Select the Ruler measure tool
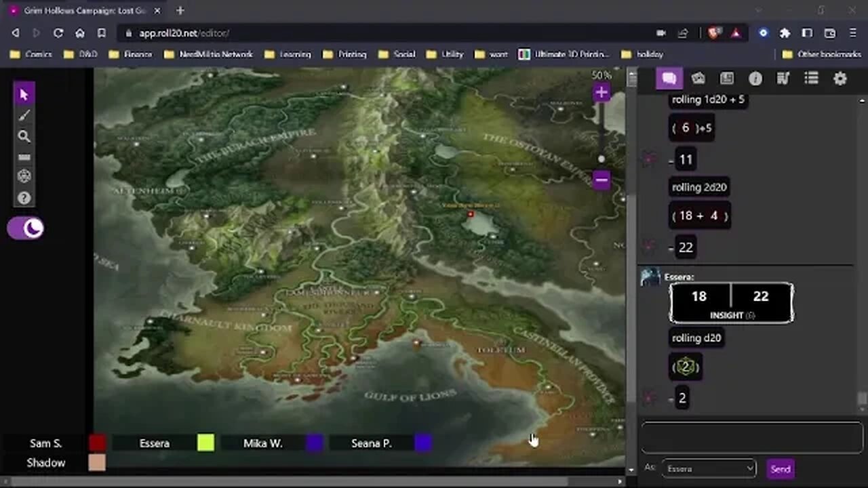Image resolution: width=868 pixels, height=488 pixels. coord(24,157)
